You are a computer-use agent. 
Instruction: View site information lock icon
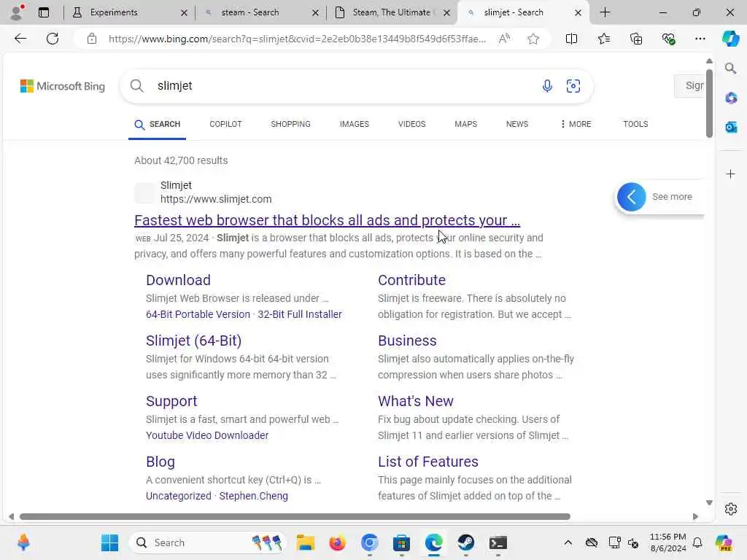coord(92,39)
